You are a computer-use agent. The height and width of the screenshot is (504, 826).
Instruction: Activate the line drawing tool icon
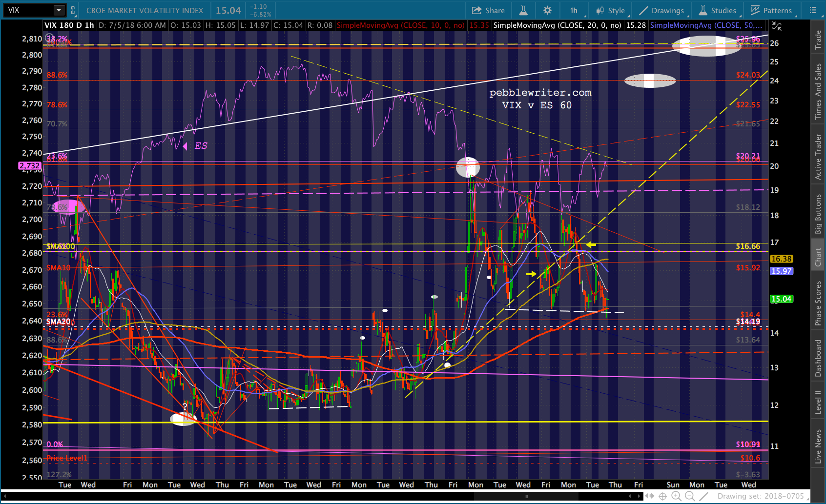coord(703,496)
